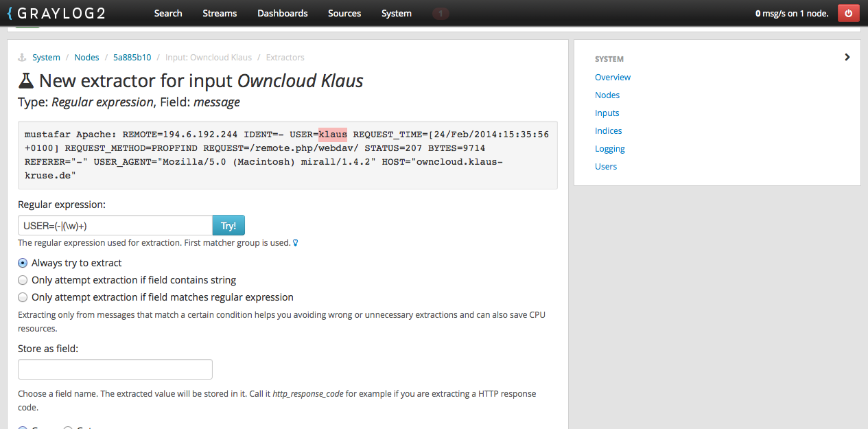868x429 pixels.
Task: Open the Search menu
Action: coord(168,13)
